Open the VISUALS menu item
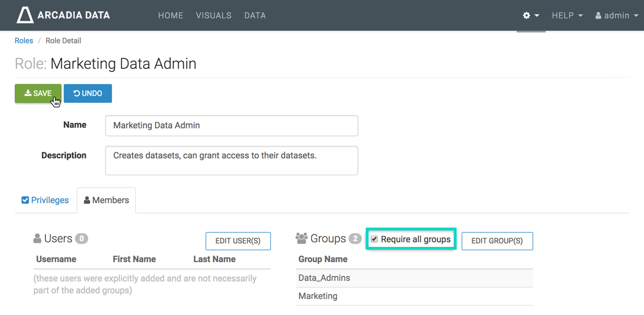This screenshot has width=644, height=315. (x=214, y=16)
